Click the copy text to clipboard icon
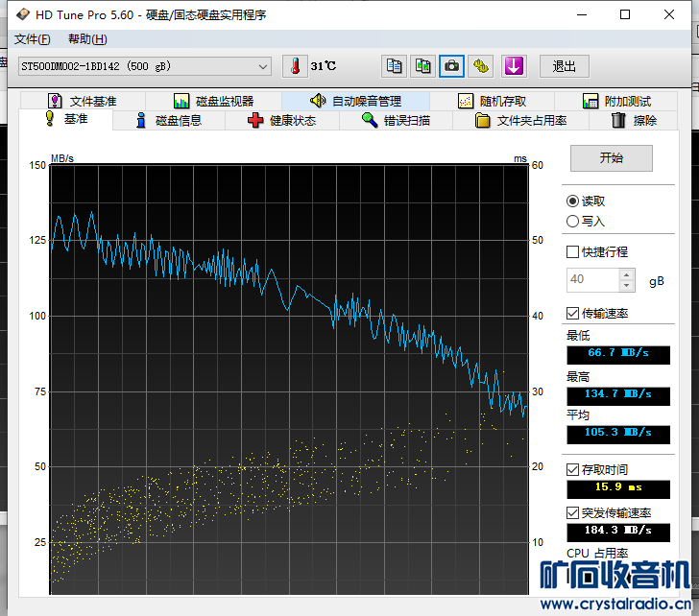This screenshot has width=699, height=616. [x=393, y=66]
